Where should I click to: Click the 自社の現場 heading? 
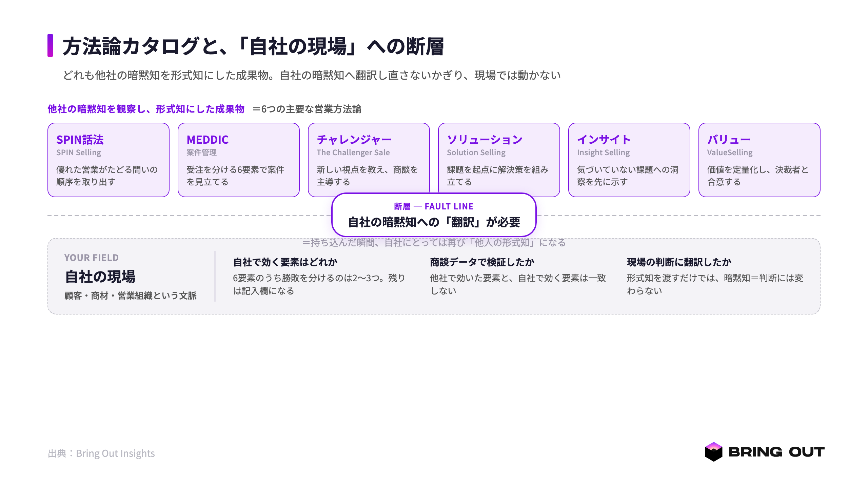pyautogui.click(x=100, y=277)
